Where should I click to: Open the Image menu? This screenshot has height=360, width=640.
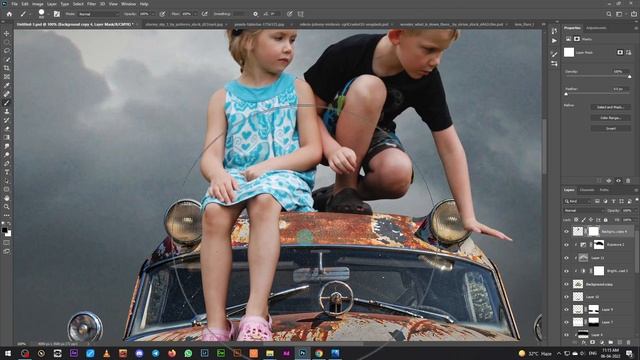pyautogui.click(x=38, y=4)
